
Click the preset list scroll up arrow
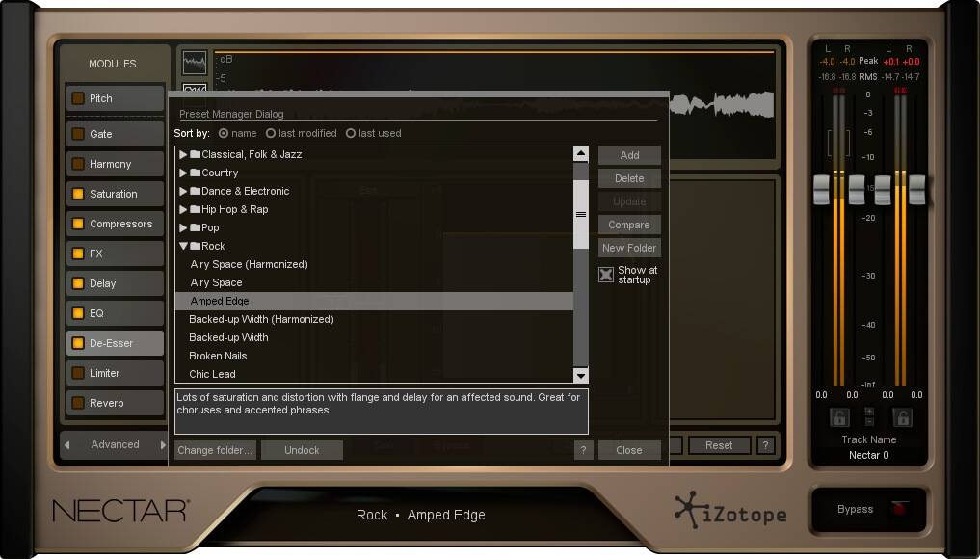coord(581,154)
